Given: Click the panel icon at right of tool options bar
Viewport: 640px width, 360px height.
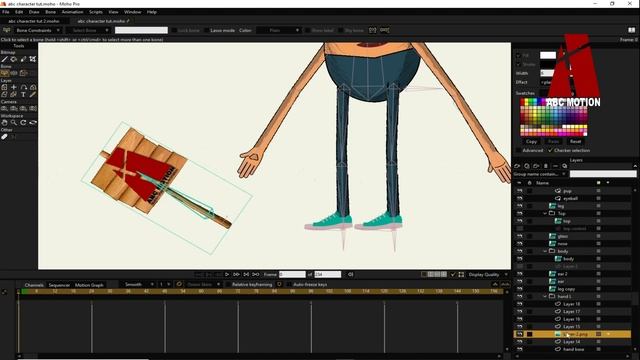Looking at the screenshot, I should (x=631, y=30).
